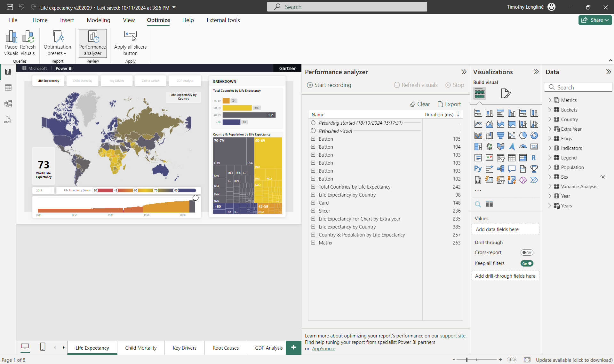
Task: Select the Power Apps visual
Action: click(523, 180)
